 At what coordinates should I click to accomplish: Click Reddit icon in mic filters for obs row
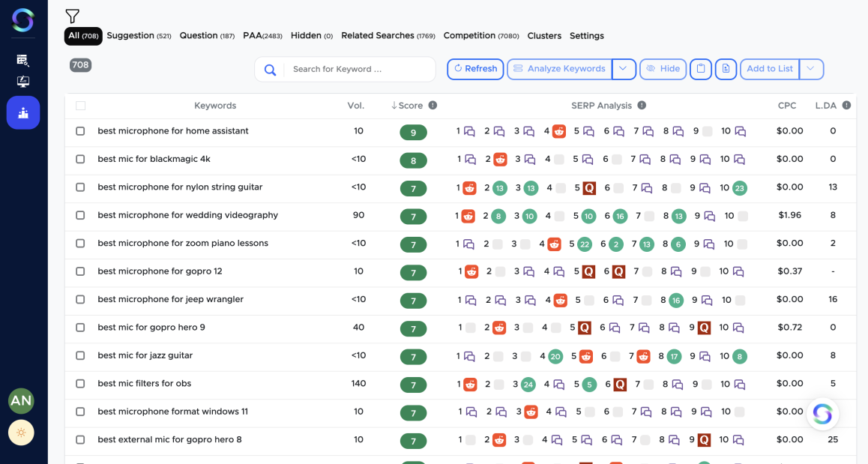(470, 385)
